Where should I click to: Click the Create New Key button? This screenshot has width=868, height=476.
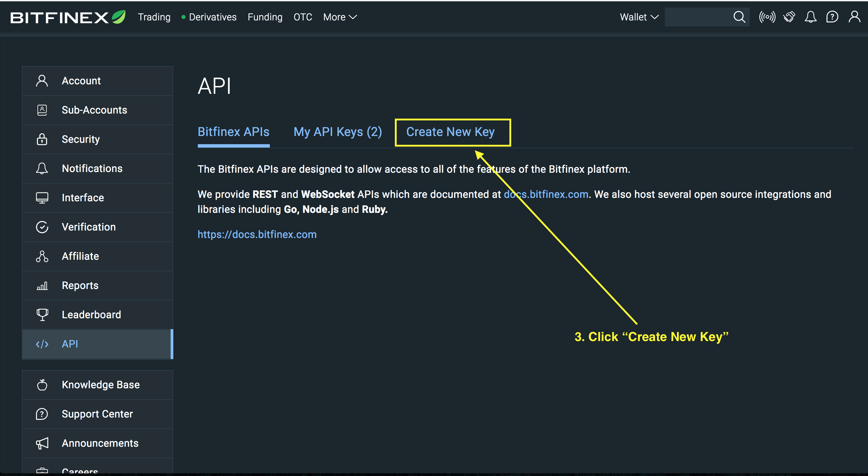[x=451, y=132]
